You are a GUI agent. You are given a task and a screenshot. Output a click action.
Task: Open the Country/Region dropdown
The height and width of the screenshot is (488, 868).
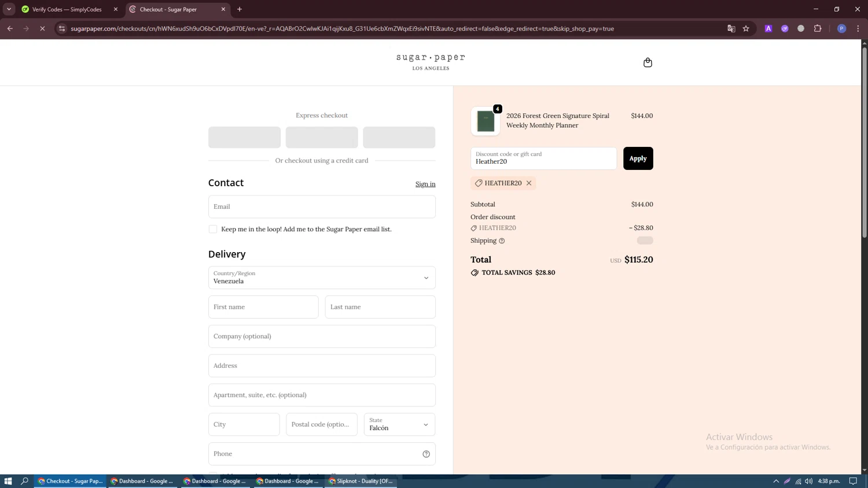tap(322, 278)
